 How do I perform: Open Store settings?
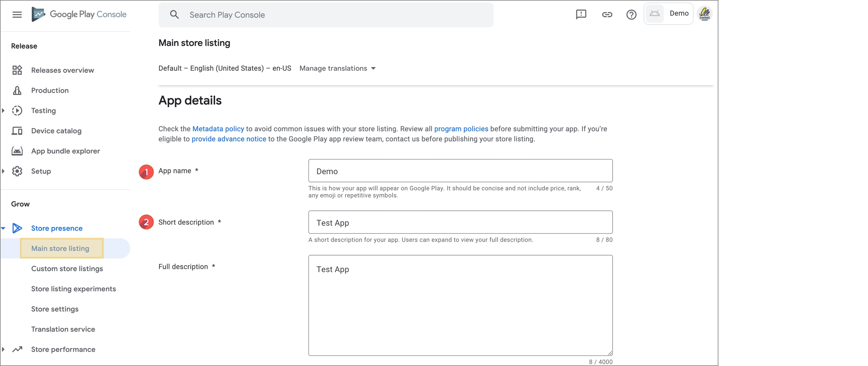[55, 309]
